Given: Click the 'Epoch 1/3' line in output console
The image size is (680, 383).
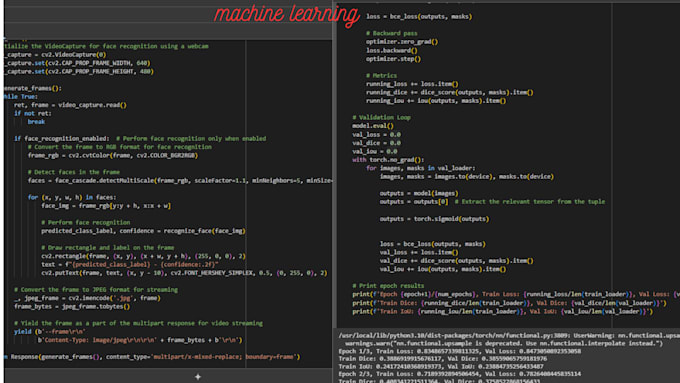Looking at the screenshot, I should [x=460, y=351].
